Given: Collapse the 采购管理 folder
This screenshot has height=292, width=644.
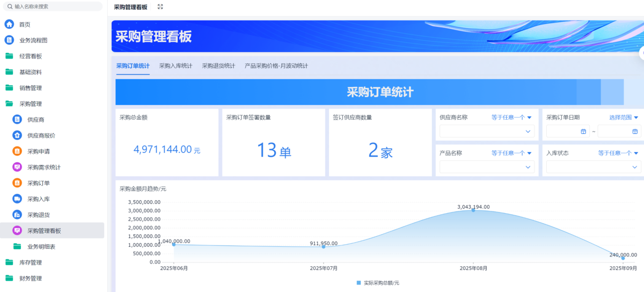Looking at the screenshot, I should point(30,104).
